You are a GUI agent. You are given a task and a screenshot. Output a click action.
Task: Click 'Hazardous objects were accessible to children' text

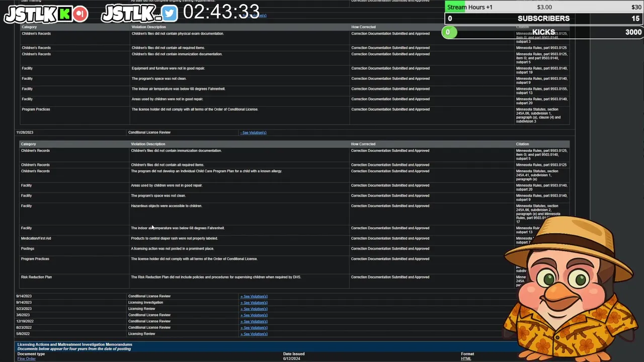point(167,206)
